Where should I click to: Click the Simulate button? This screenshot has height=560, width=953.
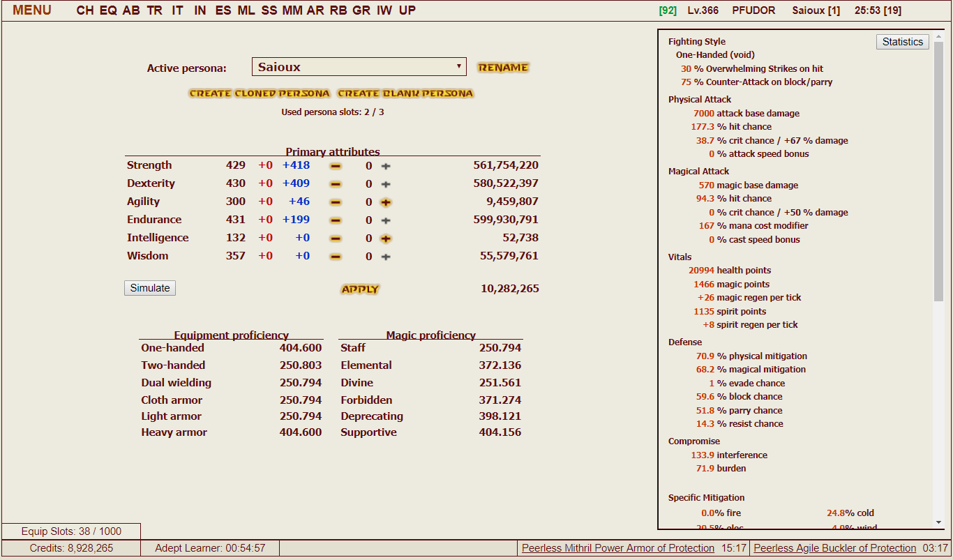150,288
